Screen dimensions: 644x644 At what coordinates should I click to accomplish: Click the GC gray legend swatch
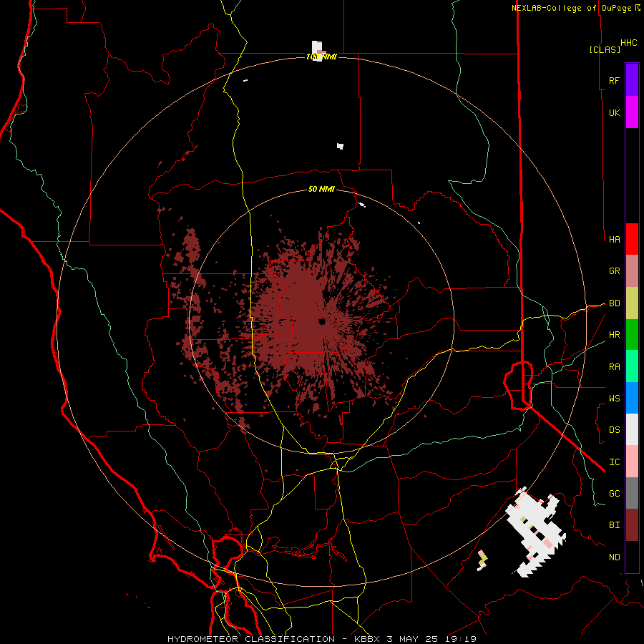pyautogui.click(x=632, y=493)
